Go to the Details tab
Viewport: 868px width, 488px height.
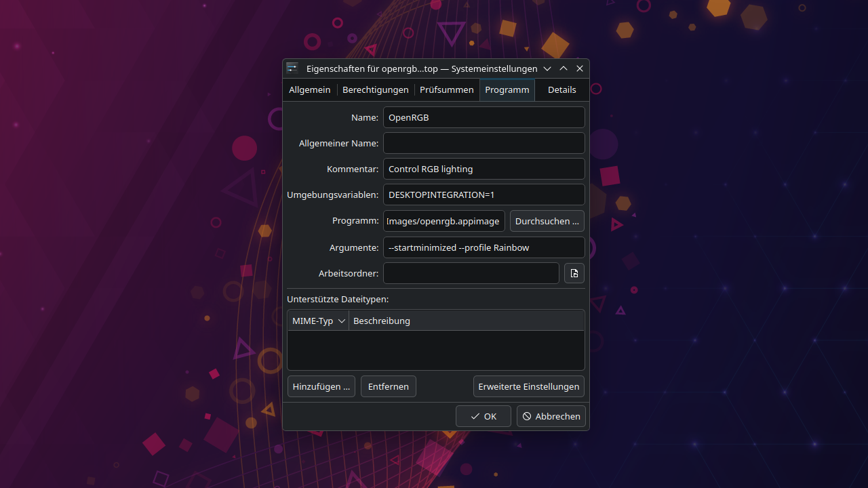click(561, 90)
